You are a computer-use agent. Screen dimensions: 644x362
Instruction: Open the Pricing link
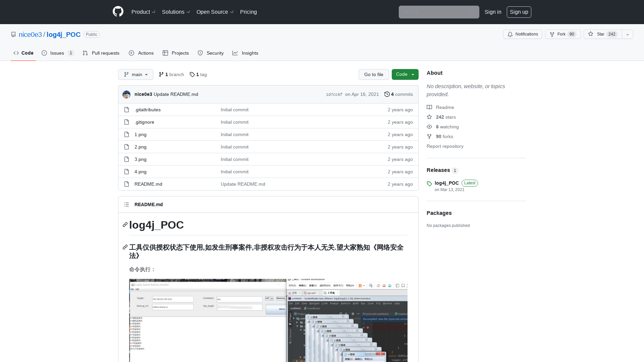tap(249, 12)
